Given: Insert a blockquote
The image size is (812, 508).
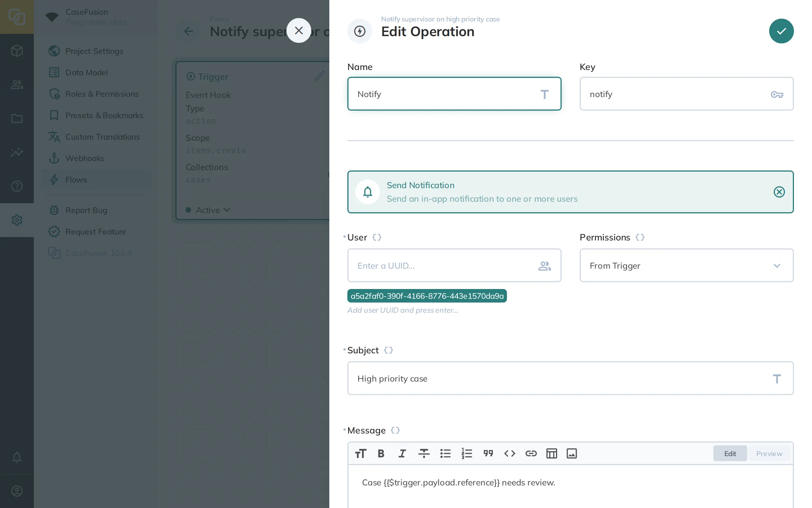Looking at the screenshot, I should [x=488, y=453].
